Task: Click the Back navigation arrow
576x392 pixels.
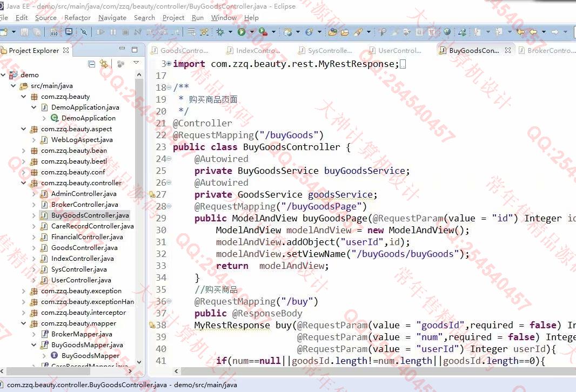Action: click(533, 32)
